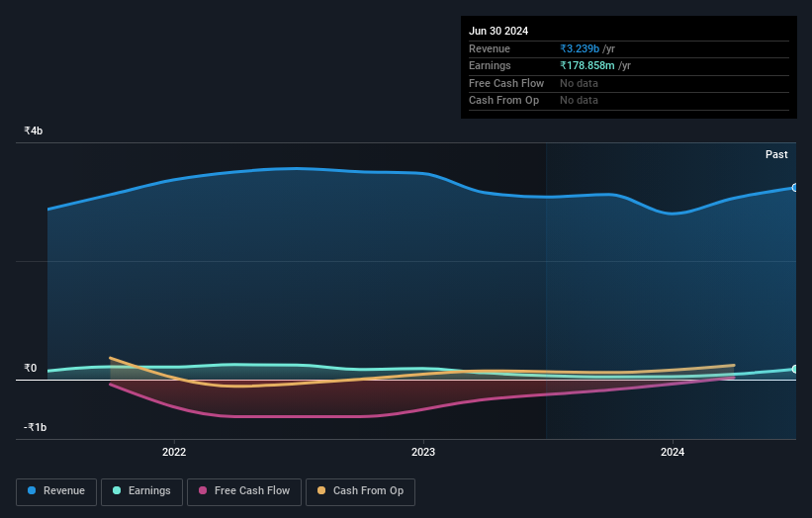Click the Earnings data point at Jun 2024

click(x=795, y=369)
